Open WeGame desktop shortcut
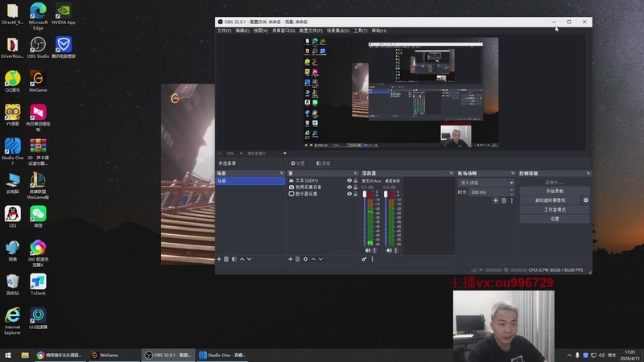Screen dimensions: 644x362 tap(38, 81)
